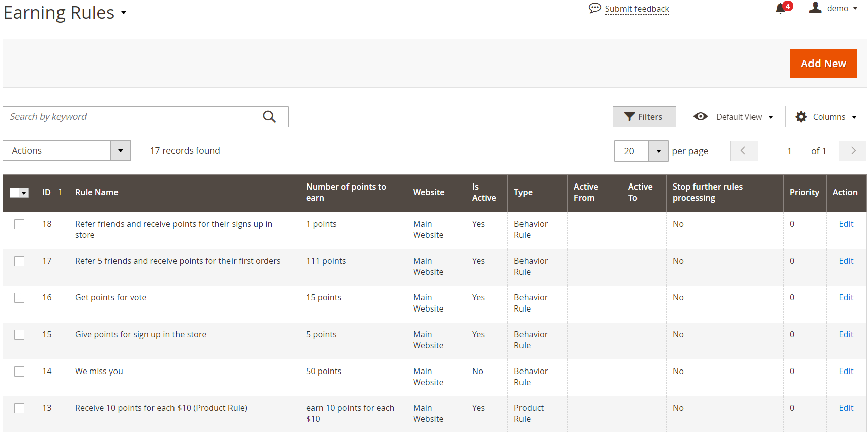Go to next page arrow
868x432 pixels.
852,151
